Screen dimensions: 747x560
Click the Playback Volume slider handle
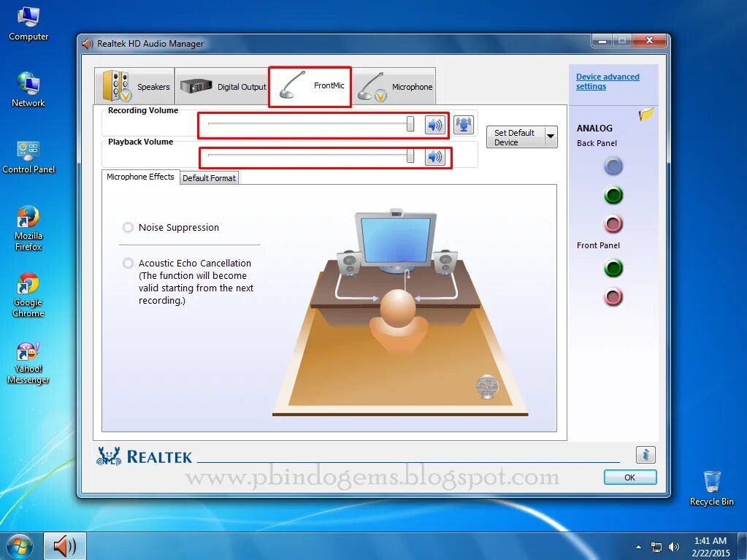pyautogui.click(x=410, y=156)
